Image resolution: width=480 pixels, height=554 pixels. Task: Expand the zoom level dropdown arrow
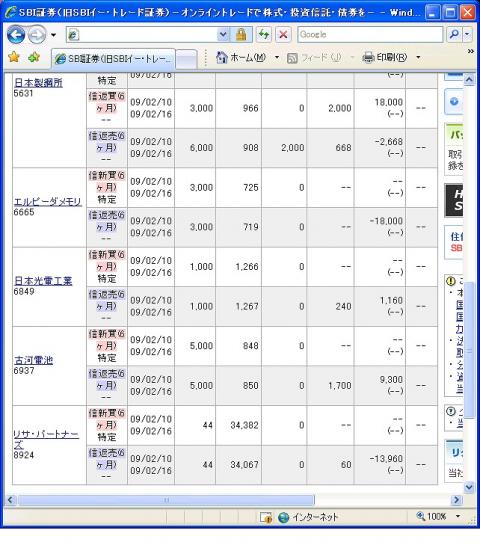[x=458, y=516]
